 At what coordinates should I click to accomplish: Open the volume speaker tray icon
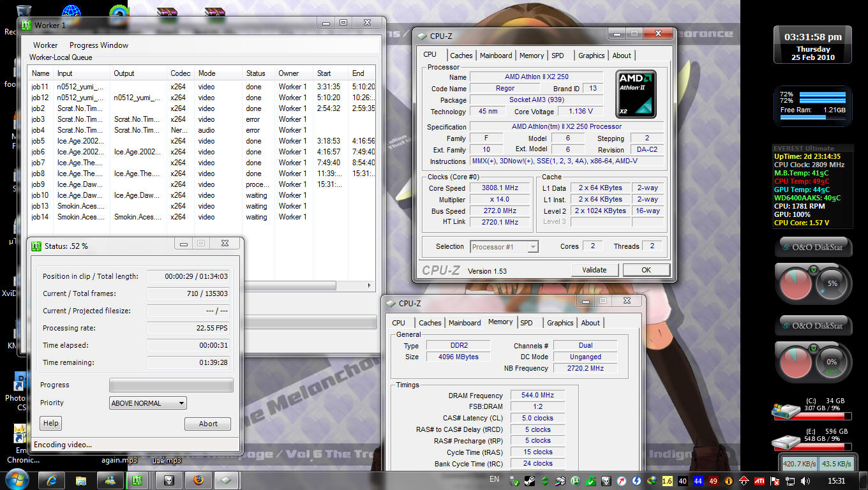805,480
